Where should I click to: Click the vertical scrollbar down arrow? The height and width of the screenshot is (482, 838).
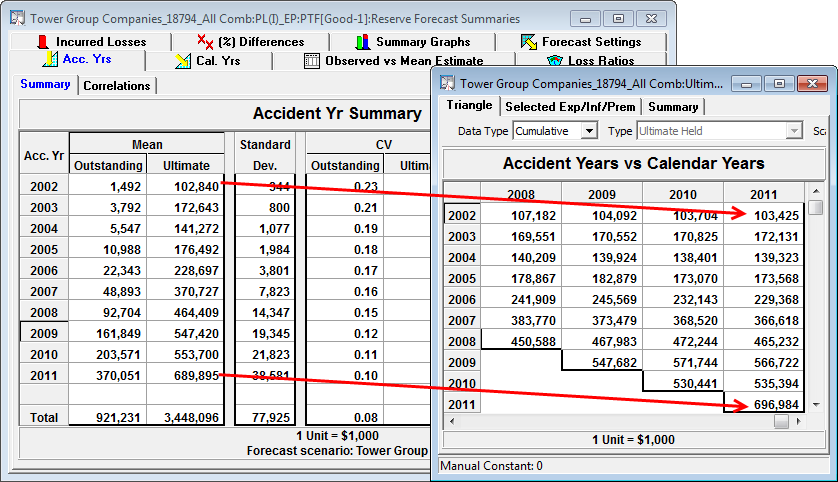pos(817,404)
